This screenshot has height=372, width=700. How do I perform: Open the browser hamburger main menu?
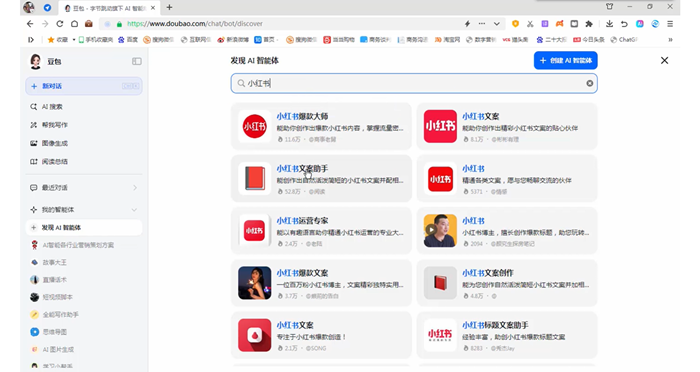coord(670,24)
